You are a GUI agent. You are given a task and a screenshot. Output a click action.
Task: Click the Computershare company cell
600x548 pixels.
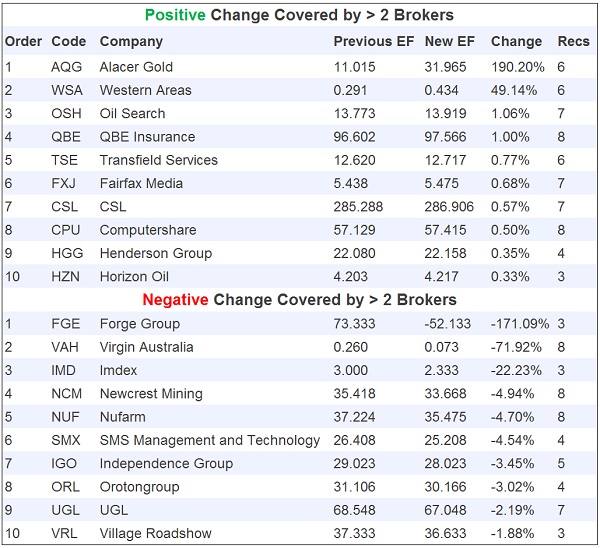click(144, 230)
